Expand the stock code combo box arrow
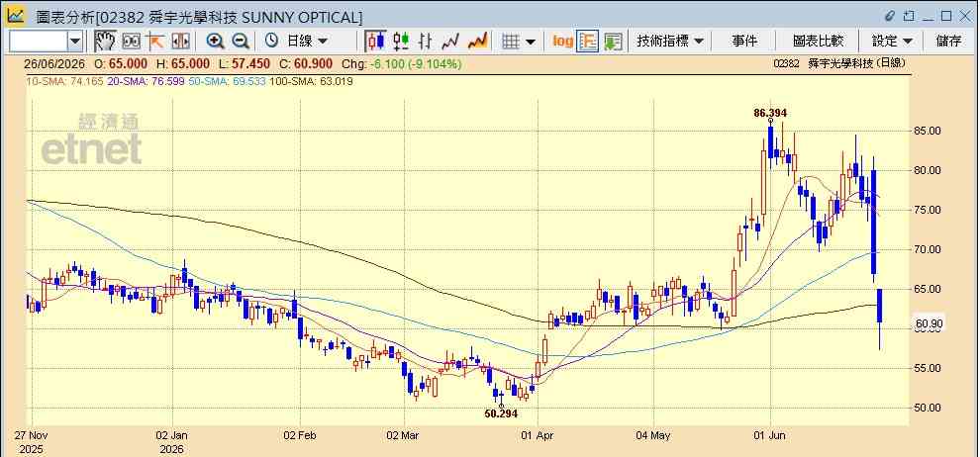Screen dimensions: 980x457 point(75,42)
